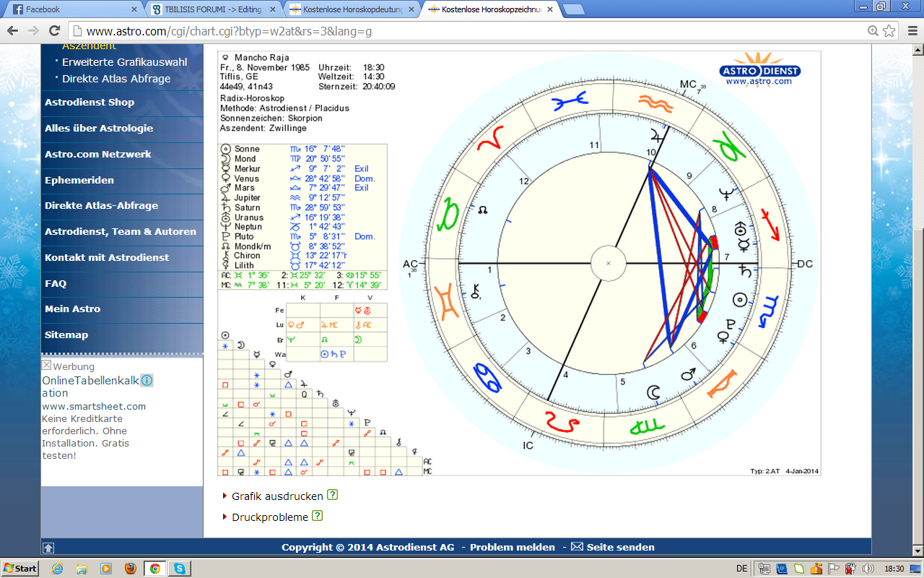Reload the page with the refresh icon

pyautogui.click(x=54, y=31)
